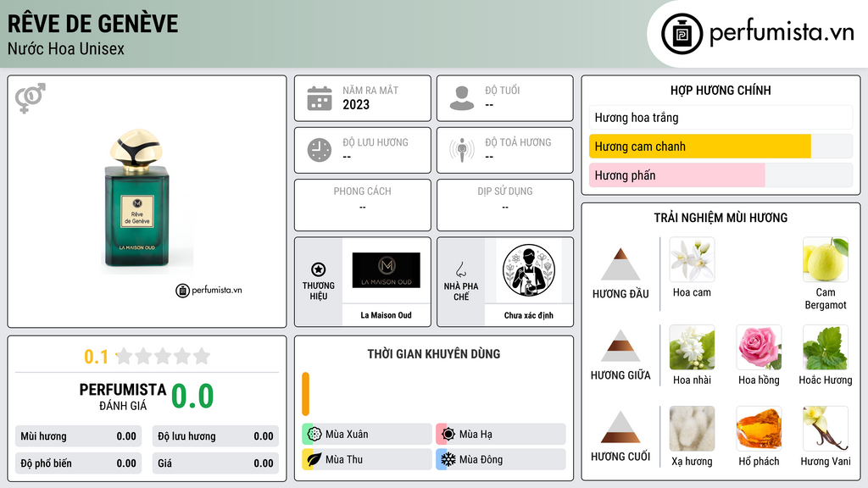Open the Hổ phách amber image
Image resolution: width=868 pixels, height=488 pixels.
pyautogui.click(x=759, y=429)
